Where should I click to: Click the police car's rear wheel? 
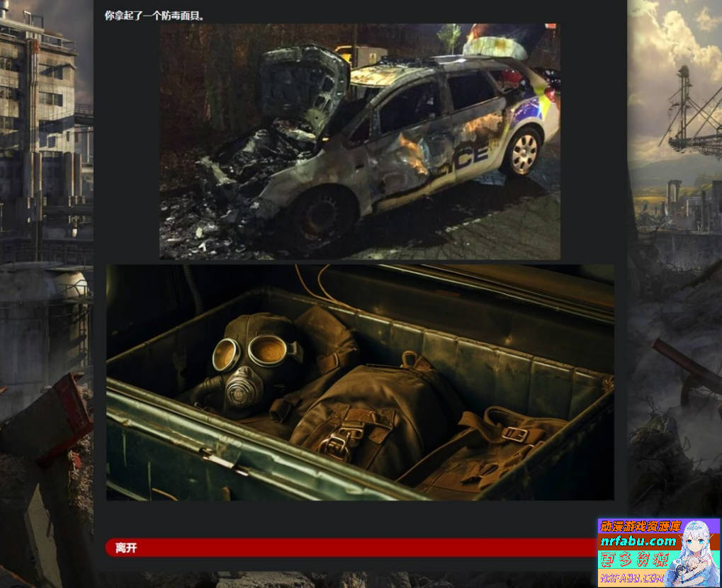[524, 151]
